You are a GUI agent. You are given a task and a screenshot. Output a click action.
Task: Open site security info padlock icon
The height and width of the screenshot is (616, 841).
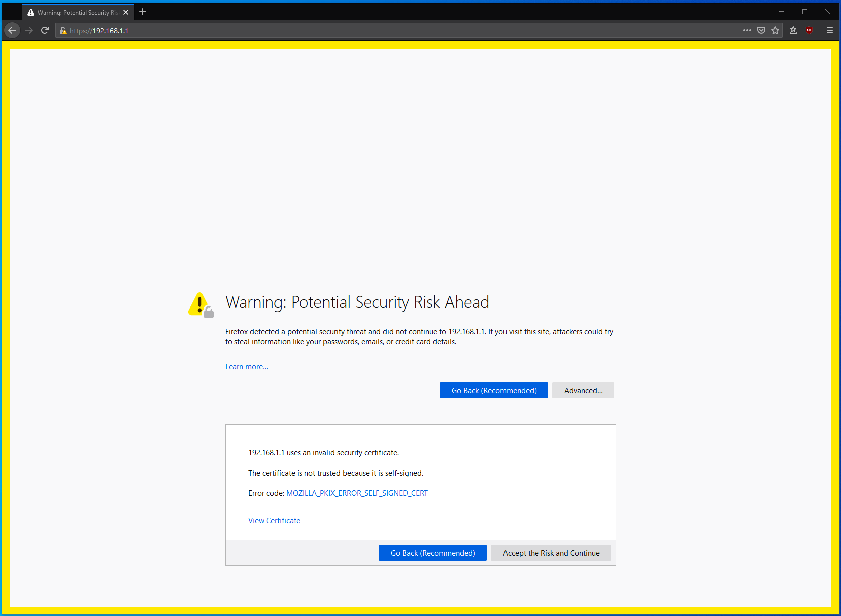pos(63,31)
